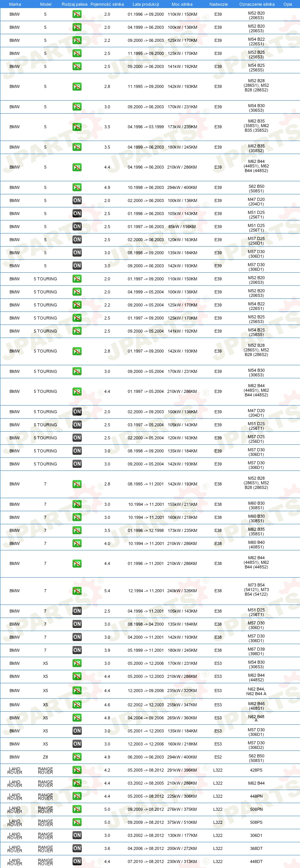Click the PB icon in BMW 7 4.0 M60 B40 row
This screenshot has width=300, height=868.
pos(77,543)
